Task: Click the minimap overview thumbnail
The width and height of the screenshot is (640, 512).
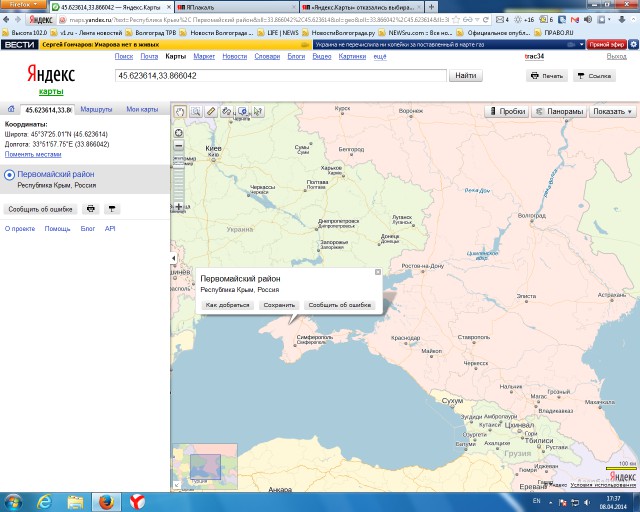Action: (205, 466)
